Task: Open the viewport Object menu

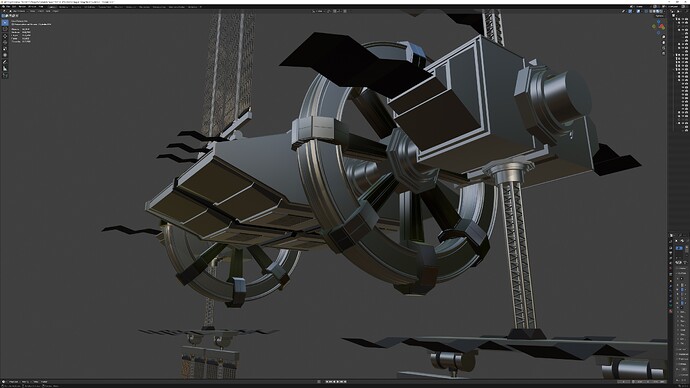Action: point(56,11)
